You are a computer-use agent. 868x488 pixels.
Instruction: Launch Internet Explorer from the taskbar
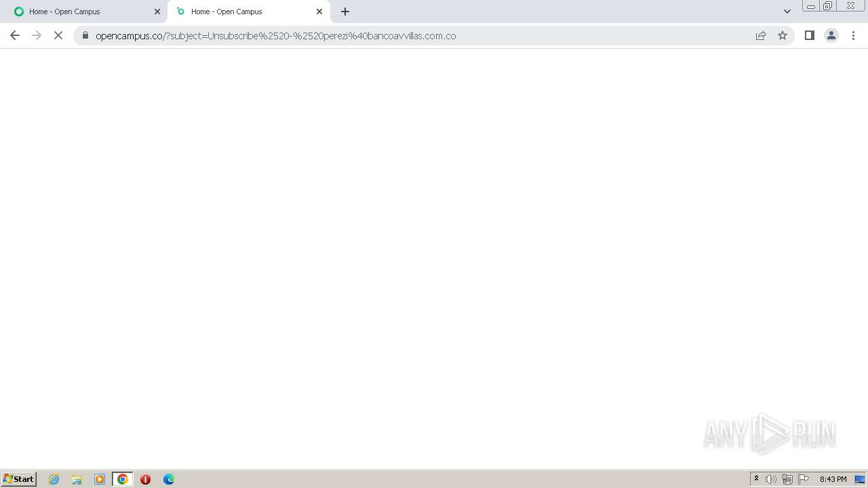(54, 479)
